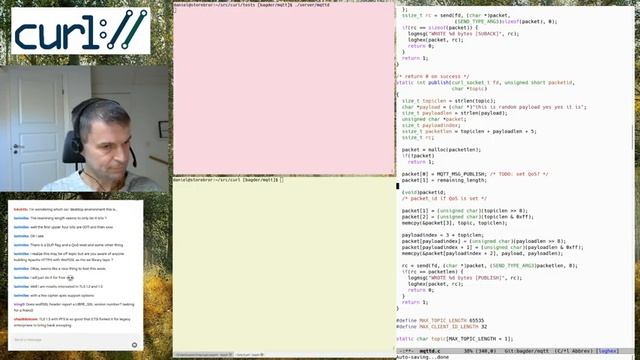Viewport: 640px width, 360px height.
Task: Click the logmsg line containing [PUBLISH]
Action: click(x=465, y=278)
